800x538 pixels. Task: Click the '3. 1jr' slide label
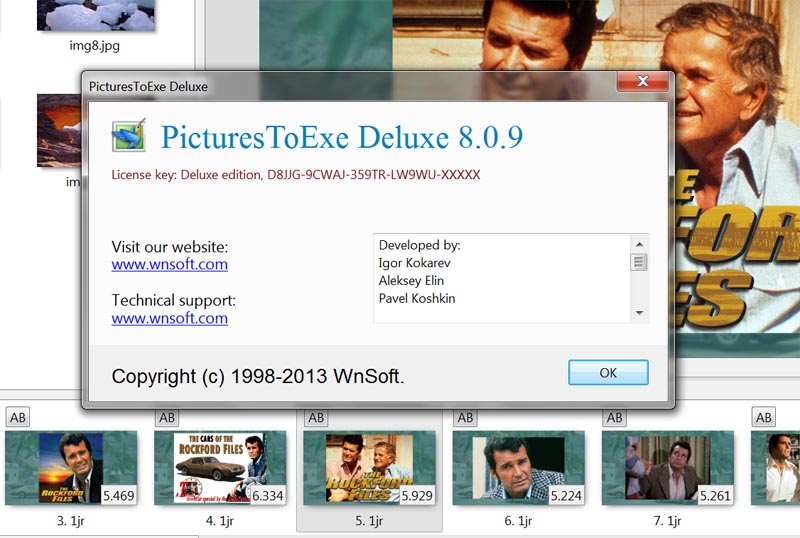click(70, 521)
